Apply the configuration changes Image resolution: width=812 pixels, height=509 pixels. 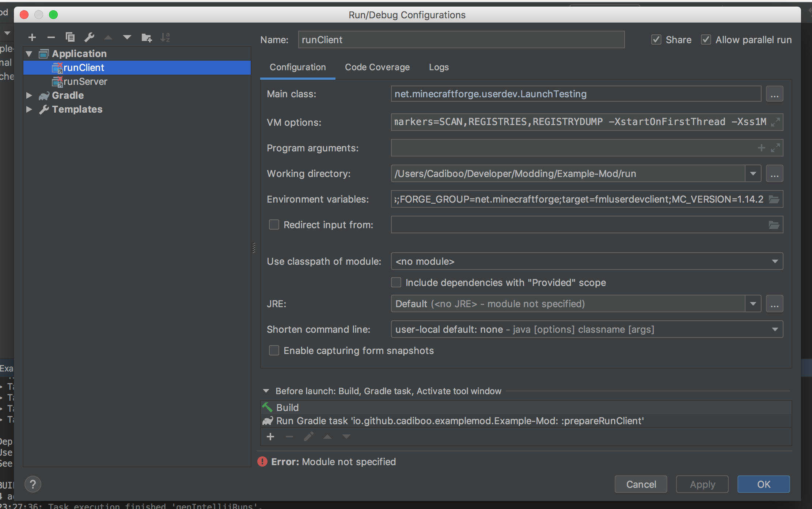tap(702, 484)
